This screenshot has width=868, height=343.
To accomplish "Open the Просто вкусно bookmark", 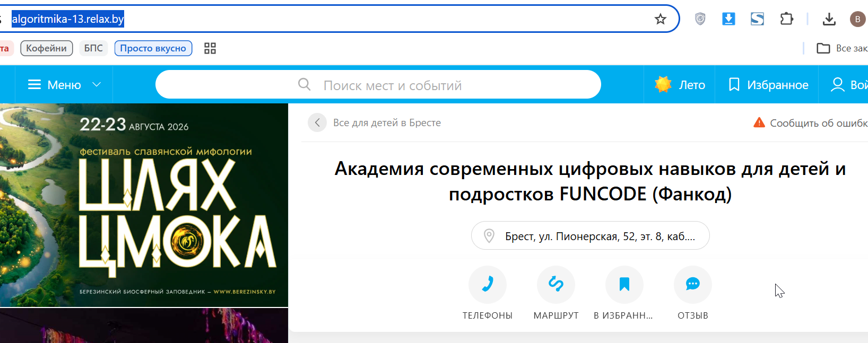I will (153, 48).
